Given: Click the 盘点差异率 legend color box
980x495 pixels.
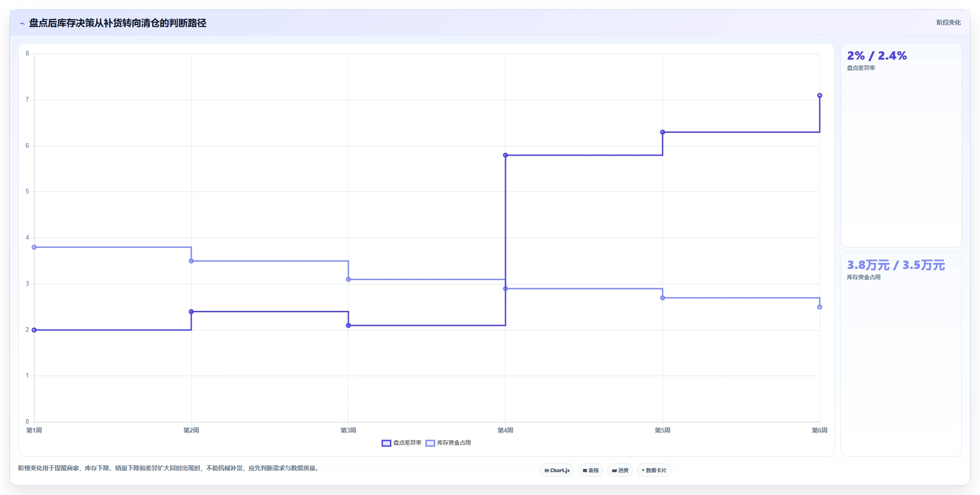Looking at the screenshot, I should pyautogui.click(x=386, y=443).
